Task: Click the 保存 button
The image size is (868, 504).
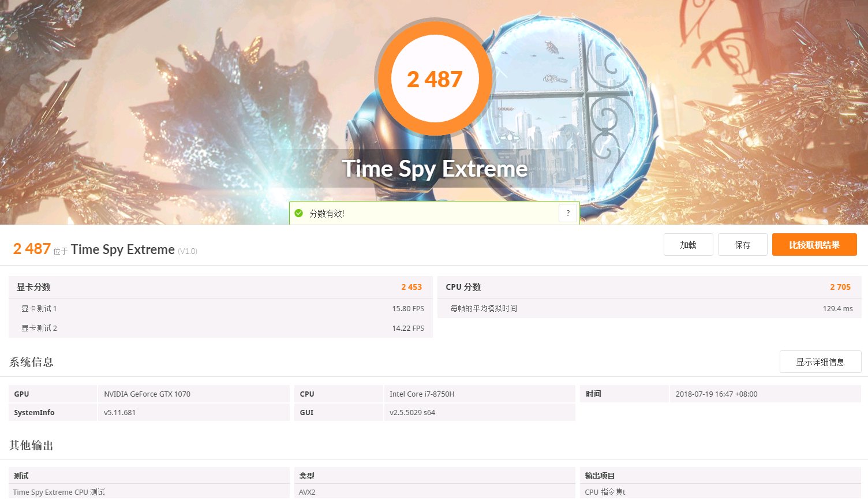Action: pos(742,245)
